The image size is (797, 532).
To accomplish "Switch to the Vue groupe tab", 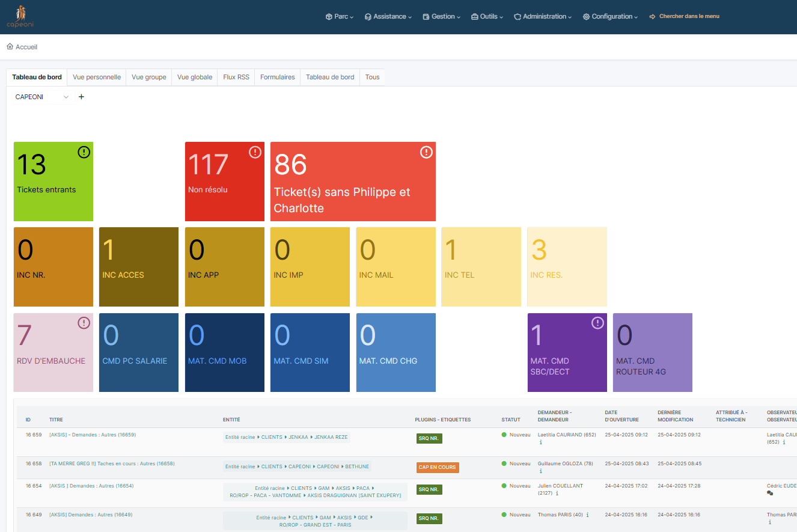I will coord(149,78).
